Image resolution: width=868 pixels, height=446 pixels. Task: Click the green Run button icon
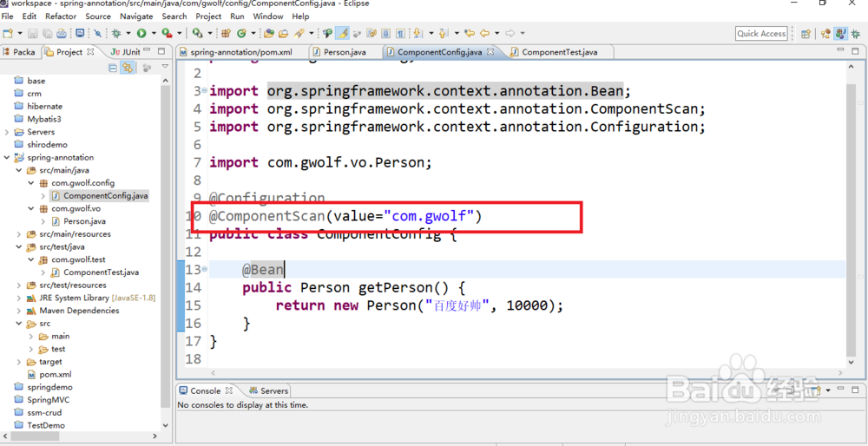[x=141, y=33]
